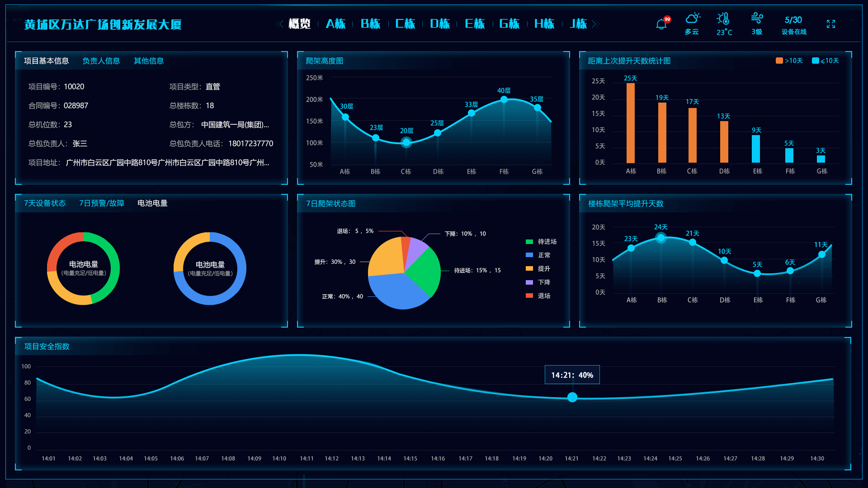
Task: Open the 负责人信息 tab
Action: (x=101, y=61)
